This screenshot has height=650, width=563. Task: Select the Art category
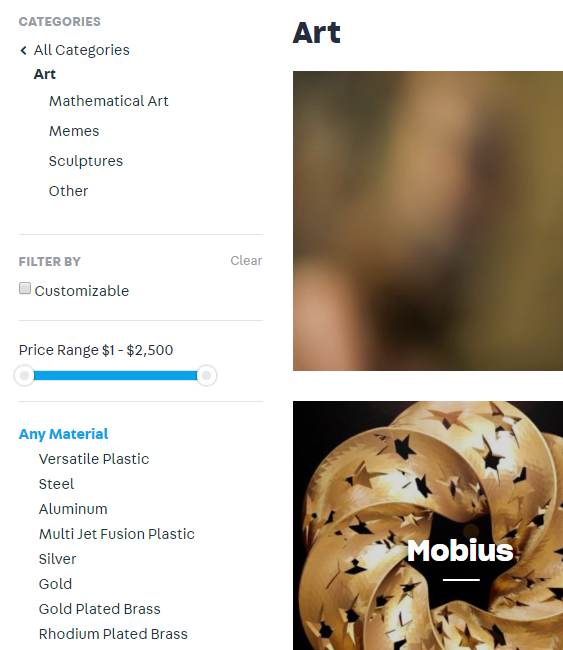[x=44, y=74]
